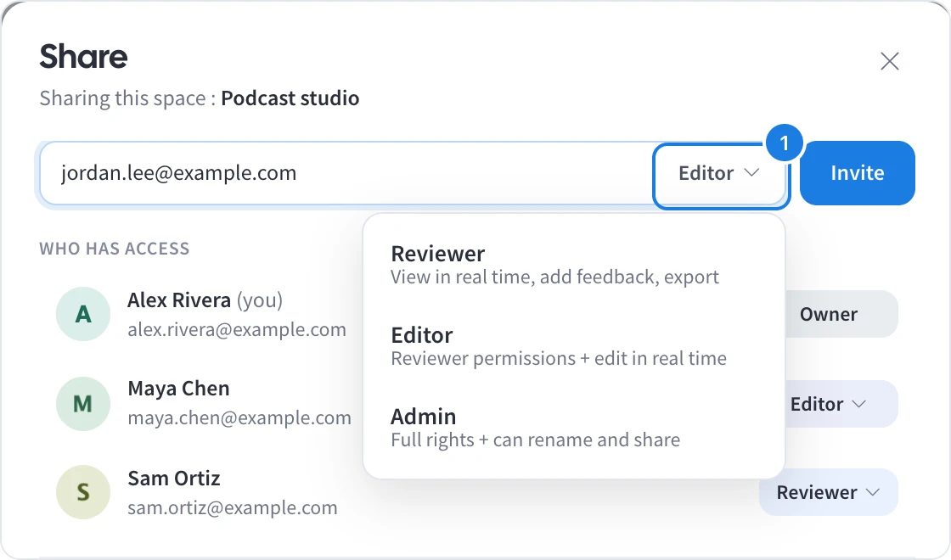Click the email sam.ortiz@example.com

[233, 508]
